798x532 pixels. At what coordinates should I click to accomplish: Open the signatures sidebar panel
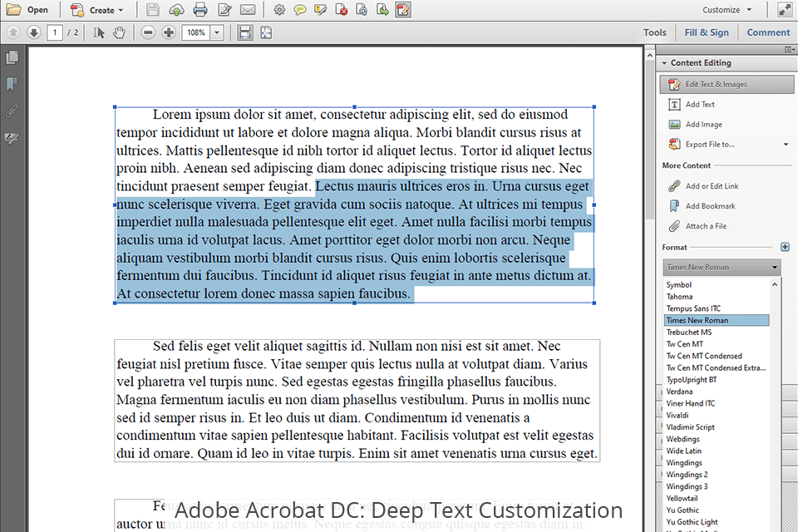pos(12,138)
